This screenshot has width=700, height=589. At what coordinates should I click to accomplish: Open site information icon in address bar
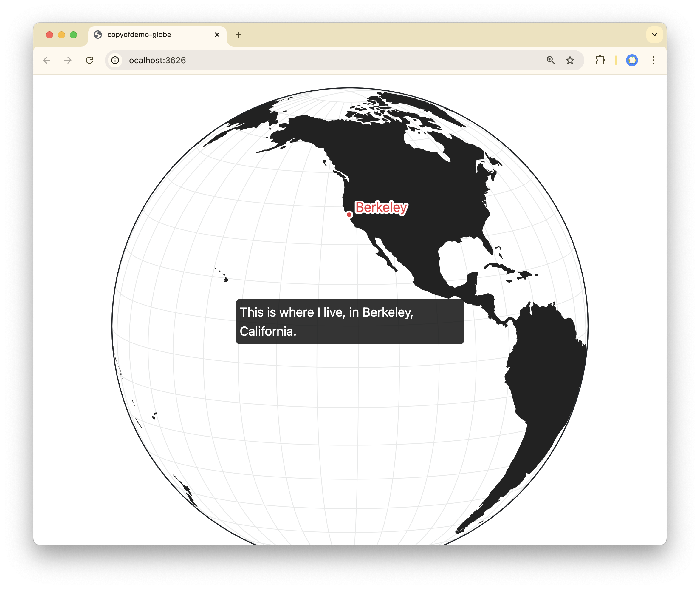(x=115, y=60)
